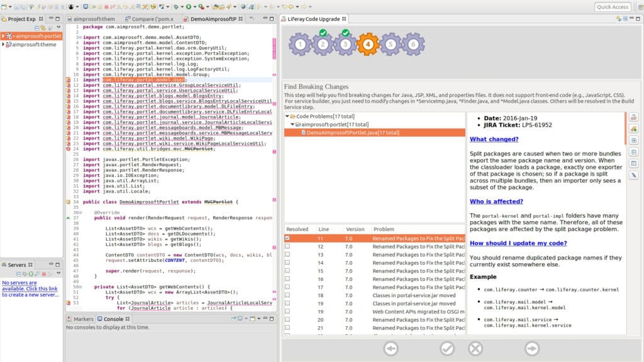Screen dimensions: 644x362
Task: Check the Resolved checkbox for line 20
Action: (287, 320)
